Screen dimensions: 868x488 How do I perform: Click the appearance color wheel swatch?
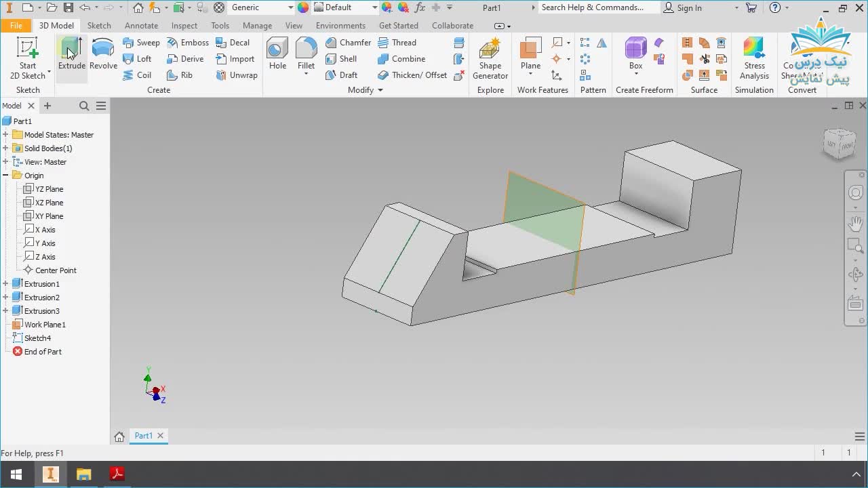point(303,8)
